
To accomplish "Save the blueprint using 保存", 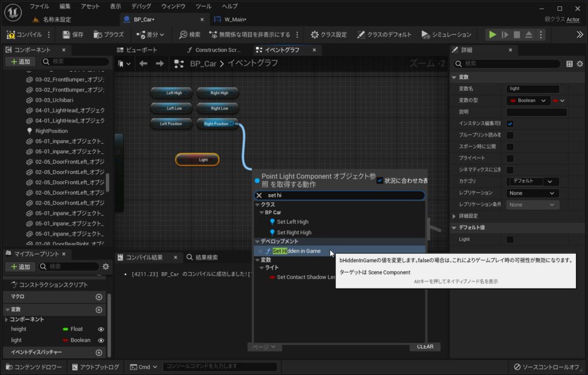I will tap(73, 34).
